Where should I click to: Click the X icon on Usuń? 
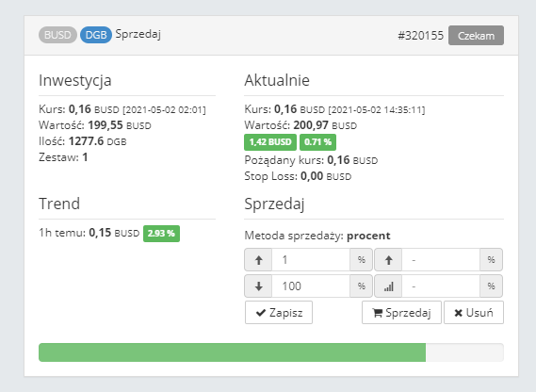pyautogui.click(x=459, y=313)
